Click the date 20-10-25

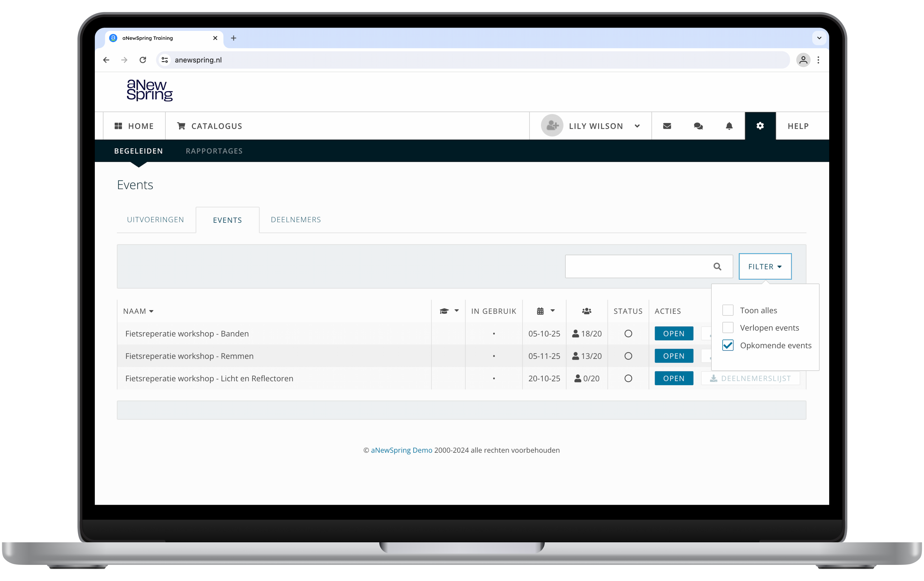click(544, 379)
